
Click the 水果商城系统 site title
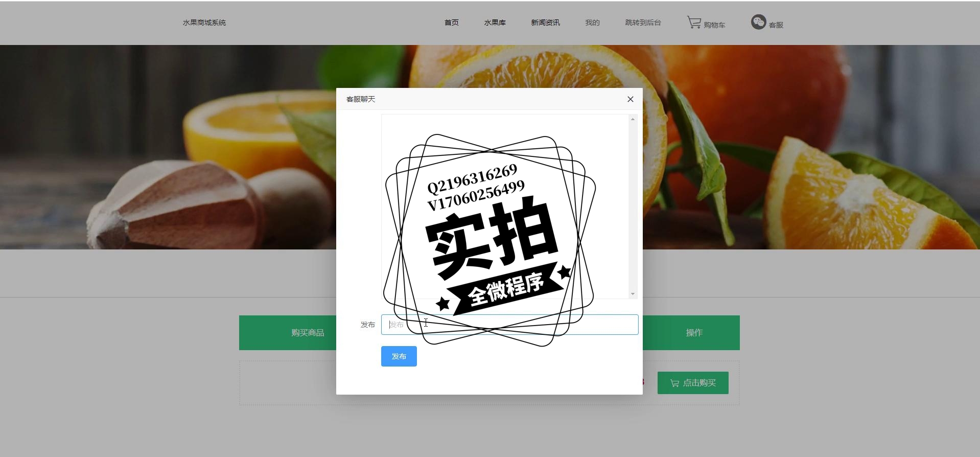(204, 22)
